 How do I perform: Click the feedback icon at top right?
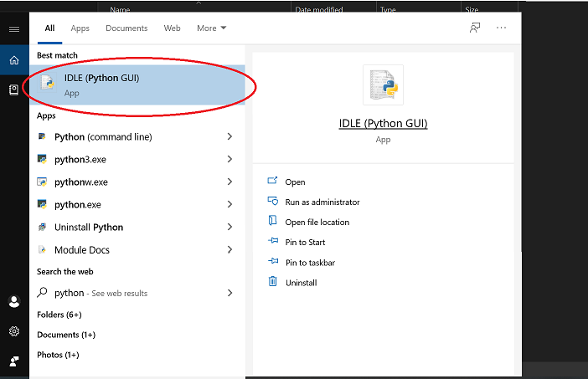475,28
